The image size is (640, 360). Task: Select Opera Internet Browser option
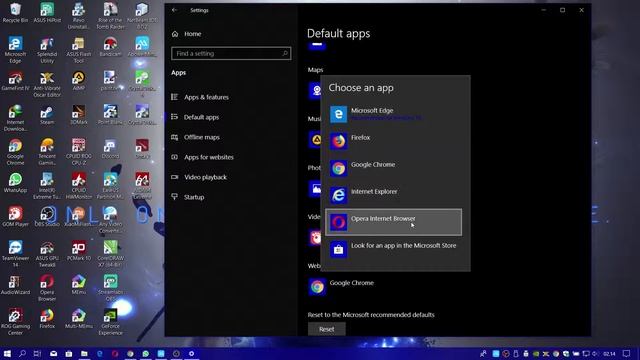393,222
